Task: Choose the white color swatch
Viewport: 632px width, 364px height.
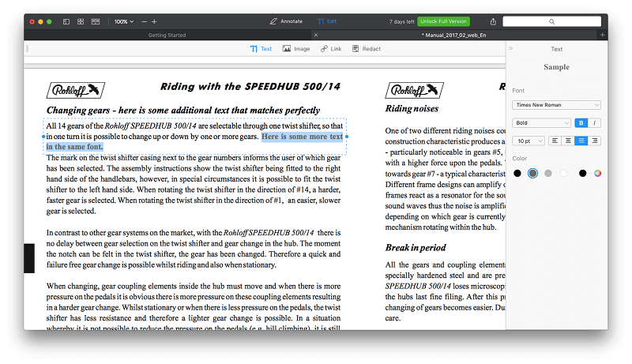Action: click(563, 173)
